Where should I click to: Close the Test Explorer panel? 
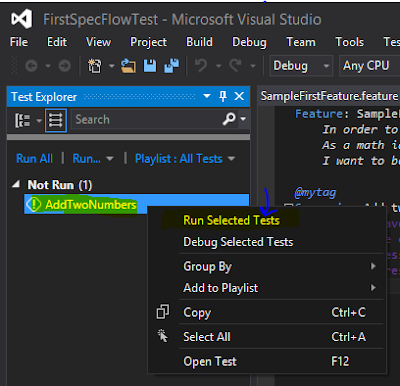pos(239,96)
